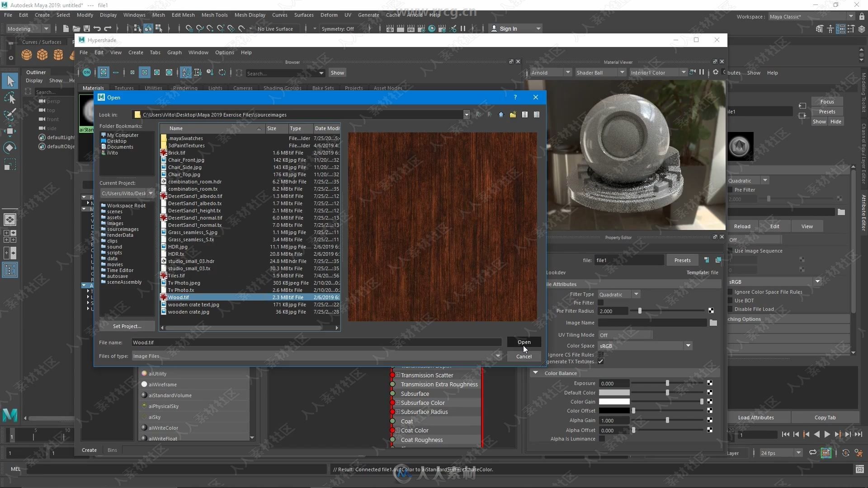Open the Hypershade Graph menu

point(174,52)
